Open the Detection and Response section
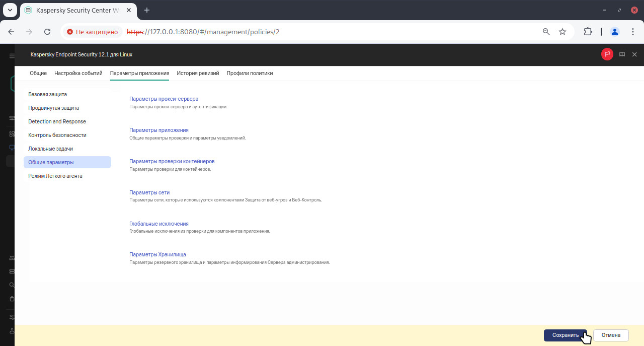Screen dimensions: 644x346 [x=67, y=121]
